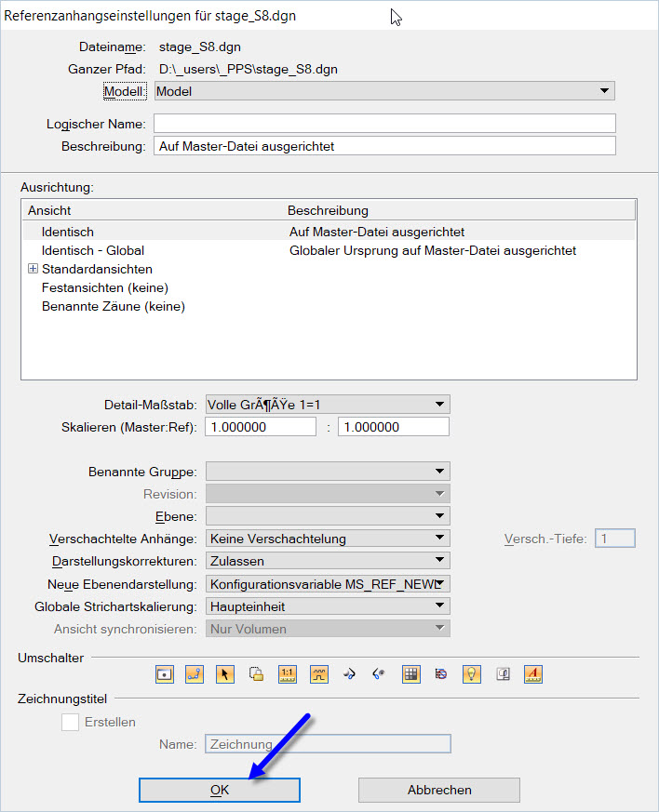Toggle the Snap icon with connected points
Screen dimensions: 659x812
[x=195, y=674]
